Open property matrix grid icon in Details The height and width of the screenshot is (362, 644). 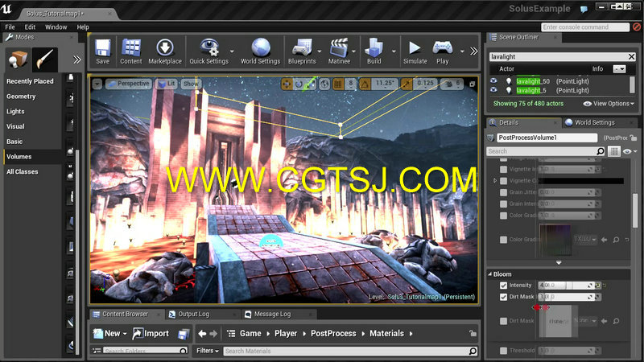point(614,151)
